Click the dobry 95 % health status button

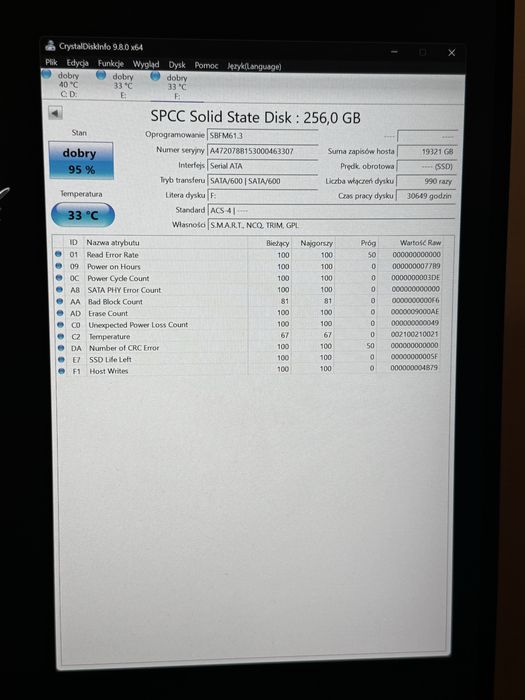[80, 161]
